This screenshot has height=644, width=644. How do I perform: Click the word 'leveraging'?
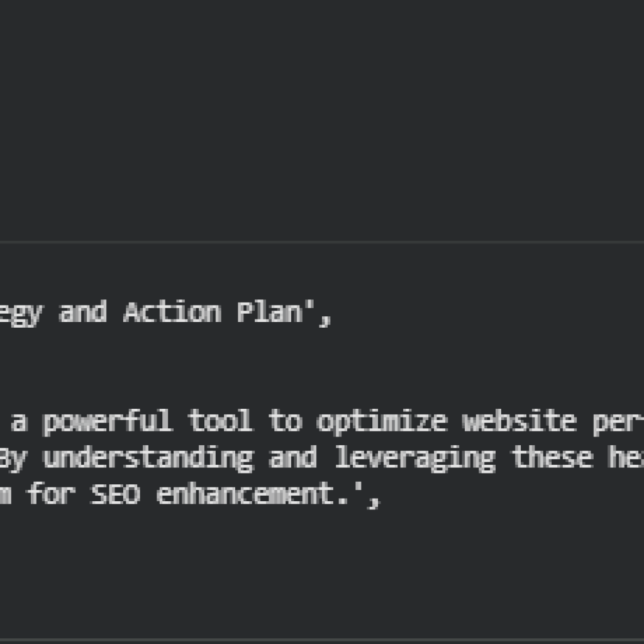[x=414, y=458]
